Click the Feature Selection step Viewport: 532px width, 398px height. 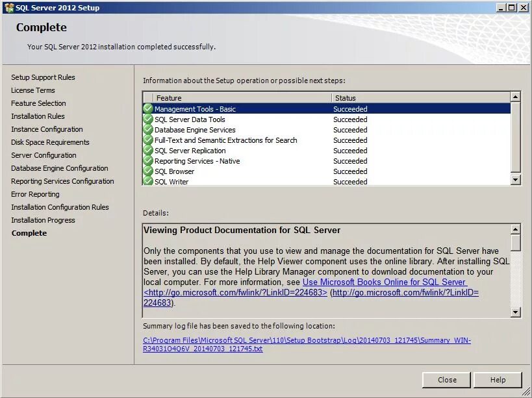[38, 103]
